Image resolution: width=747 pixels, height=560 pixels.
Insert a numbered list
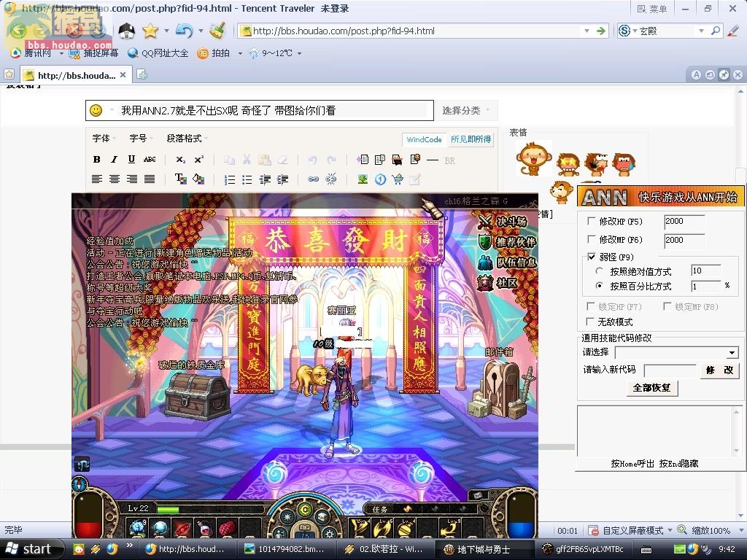click(x=230, y=179)
